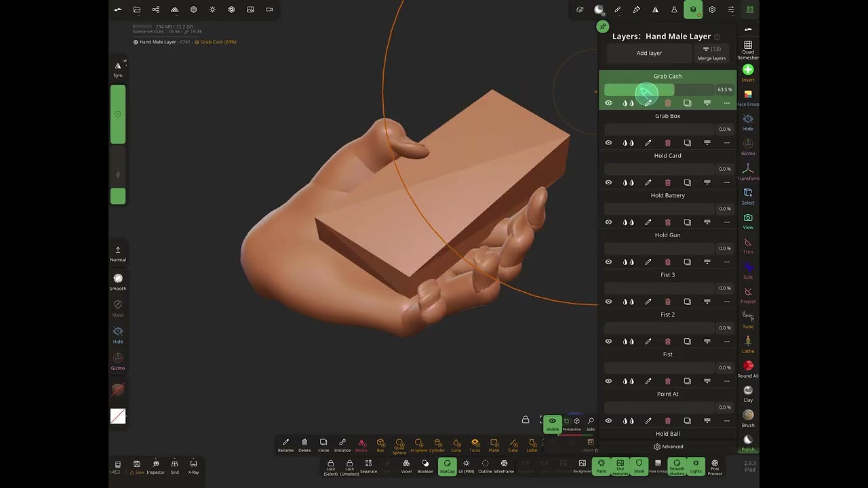
Task: Open merge dropdown for Hold Card layer
Action: tap(707, 182)
